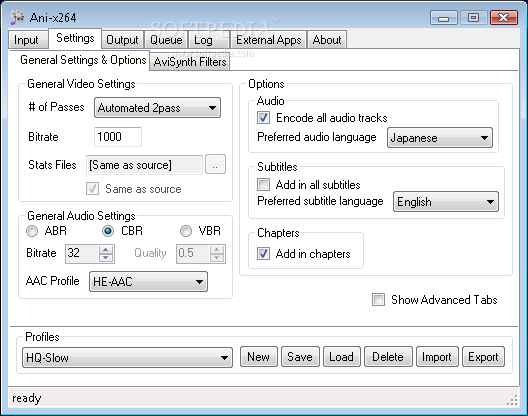Delete the selected profile

[x=388, y=357]
